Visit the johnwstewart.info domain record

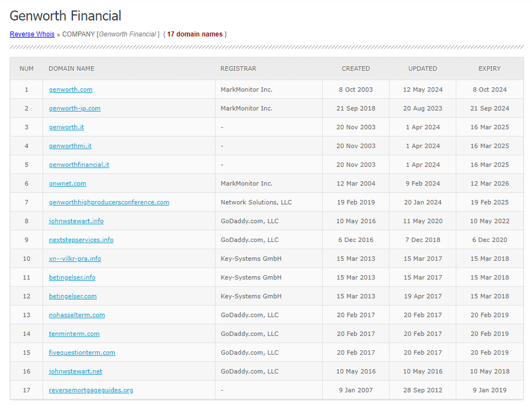76,221
